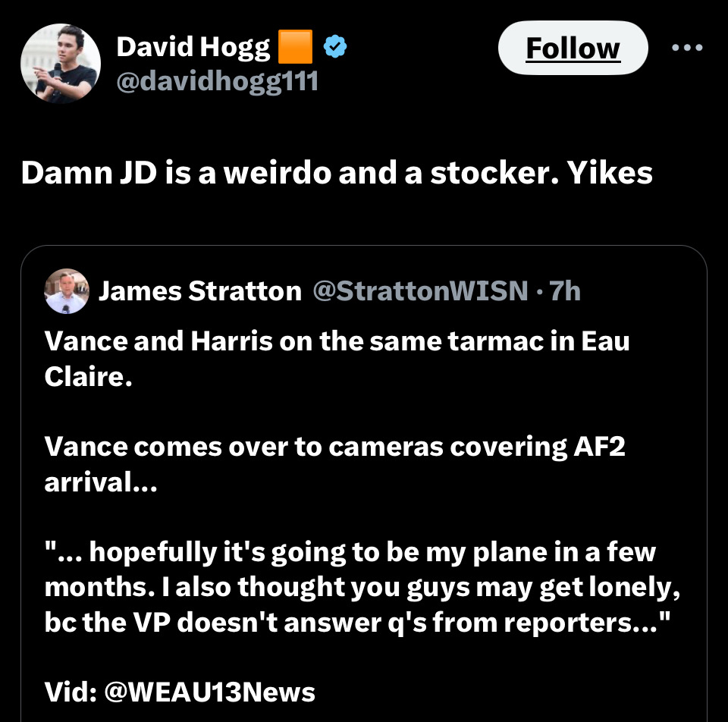Click the 'Vance comes over to cameras' paragraph

[x=334, y=464]
